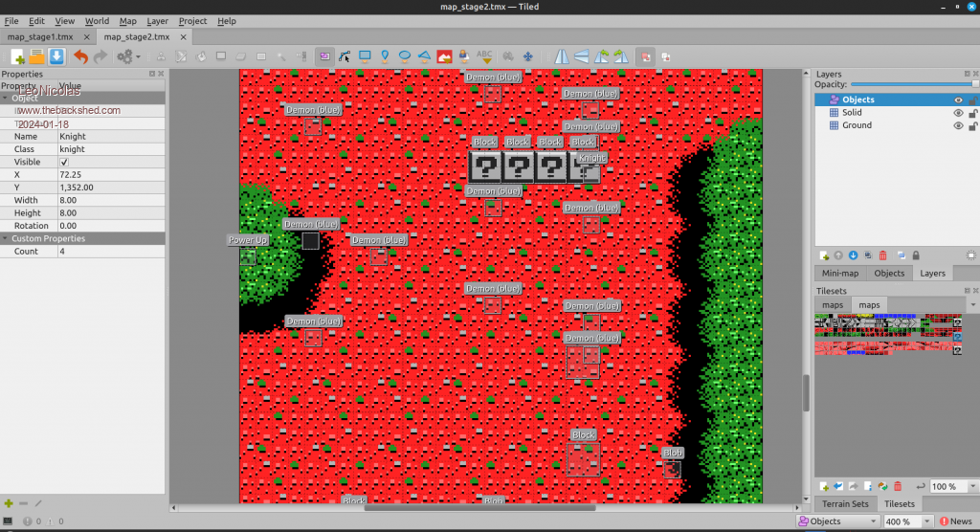This screenshot has height=532, width=980.
Task: Choose the Insert Ellipse tool
Action: (x=405, y=56)
